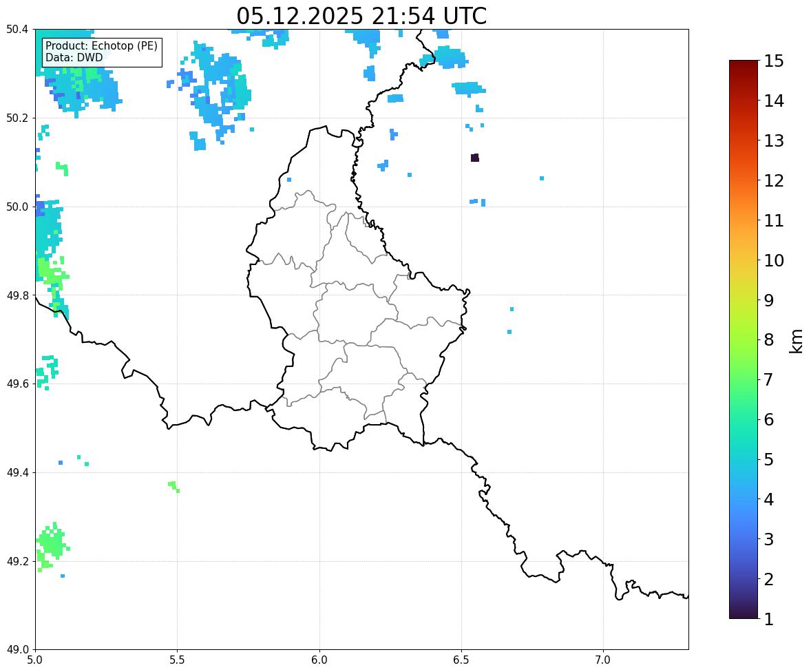The width and height of the screenshot is (811, 672).
Task: Click the longitude tick label 5.0
Action: 35,660
